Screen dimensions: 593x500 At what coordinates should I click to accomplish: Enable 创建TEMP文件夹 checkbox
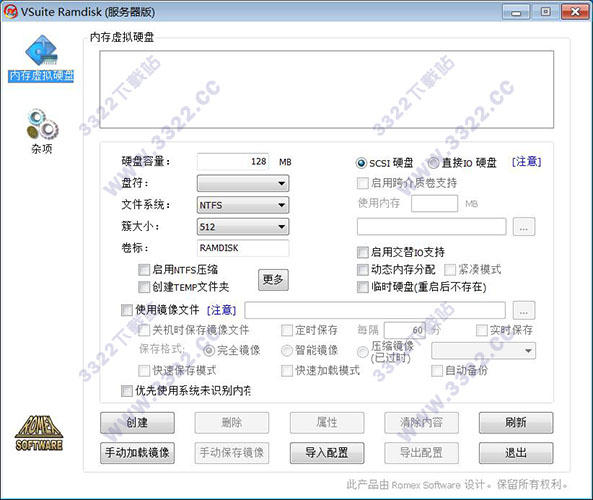click(144, 287)
